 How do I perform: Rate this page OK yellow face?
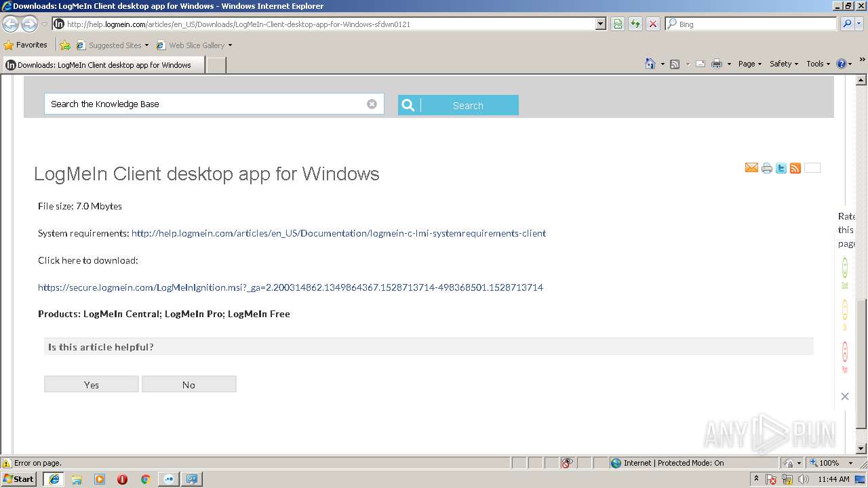[845, 310]
